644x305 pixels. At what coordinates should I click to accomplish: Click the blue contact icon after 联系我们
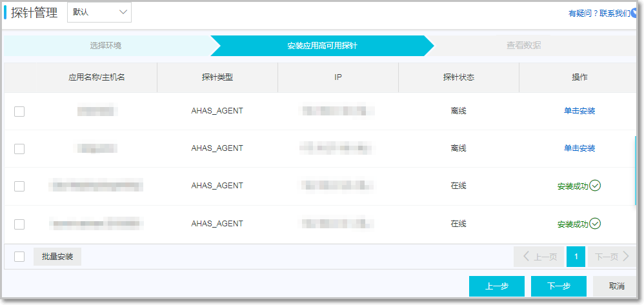[x=634, y=13]
